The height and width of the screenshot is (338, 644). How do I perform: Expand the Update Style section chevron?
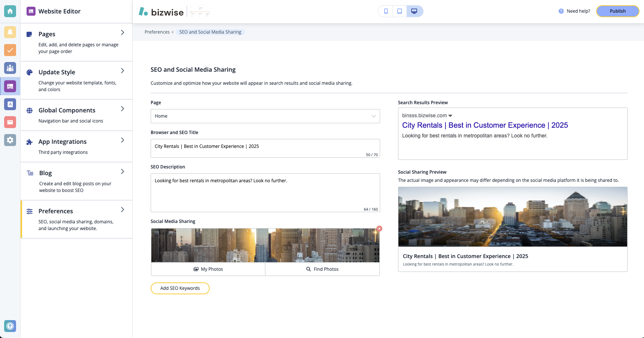122,71
